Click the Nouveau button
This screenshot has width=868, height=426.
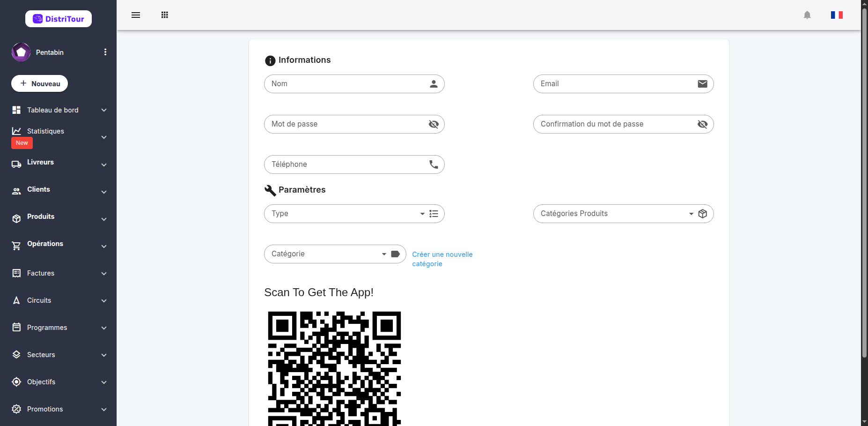(39, 83)
